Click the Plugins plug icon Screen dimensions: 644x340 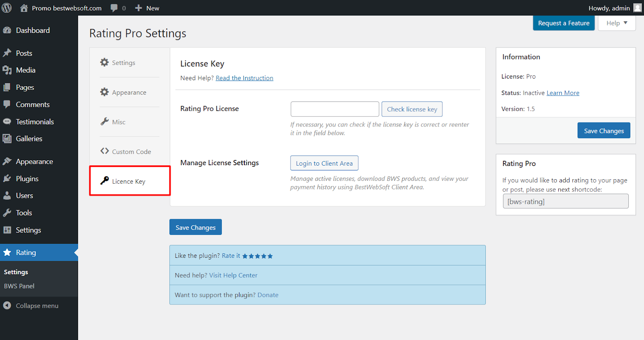(7, 178)
